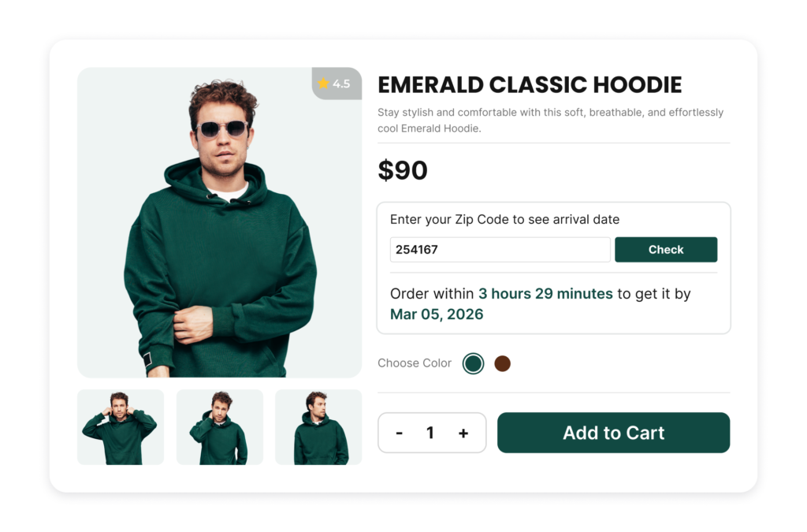The image size is (807, 532).
Task: Click the Choose Color label
Action: point(414,363)
